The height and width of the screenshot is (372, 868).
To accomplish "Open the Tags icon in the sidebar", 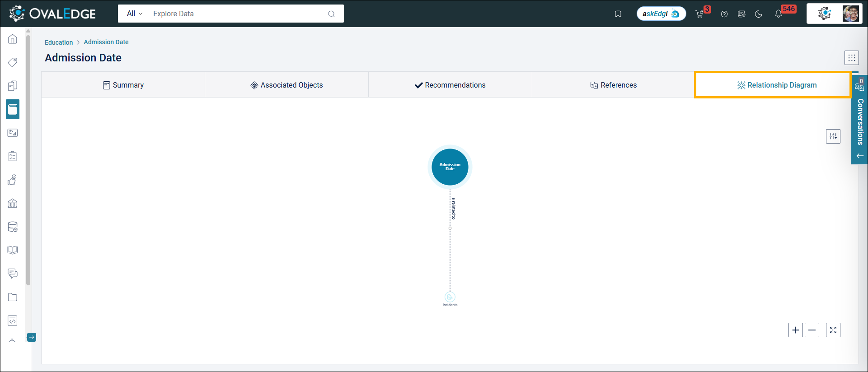I will click(x=13, y=62).
